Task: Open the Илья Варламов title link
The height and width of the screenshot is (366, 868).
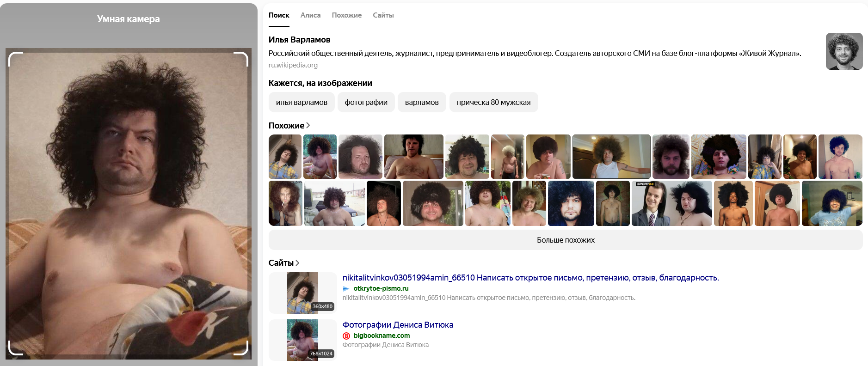Action: (299, 40)
